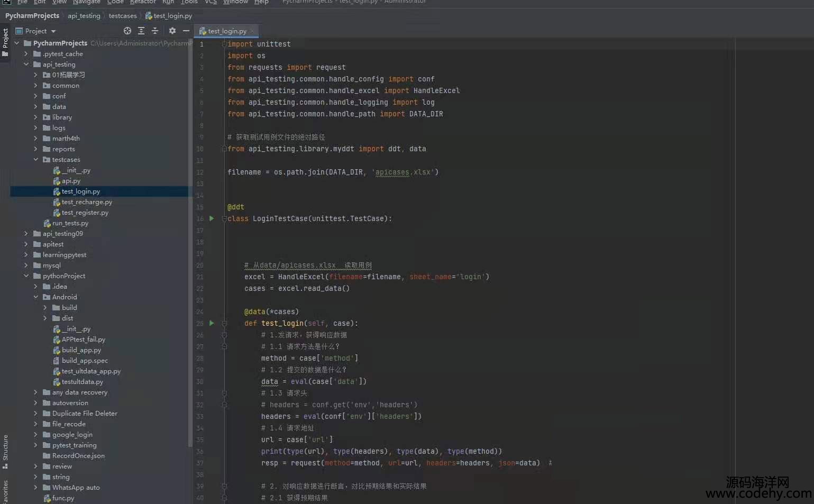The image size is (814, 504).
Task: Collapse the def test_login fold marker
Action: 224,323
